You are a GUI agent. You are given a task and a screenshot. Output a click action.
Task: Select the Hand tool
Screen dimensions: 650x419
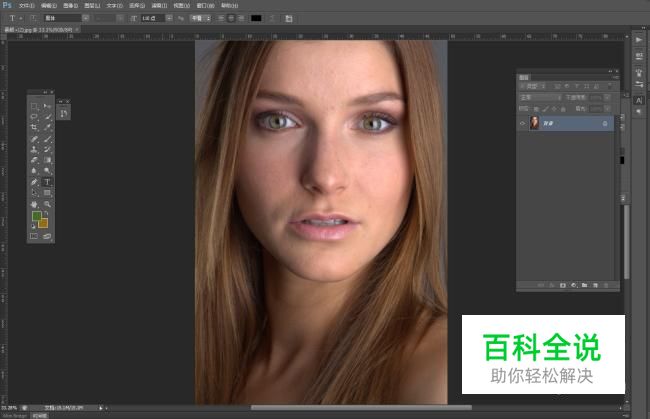pyautogui.click(x=35, y=203)
